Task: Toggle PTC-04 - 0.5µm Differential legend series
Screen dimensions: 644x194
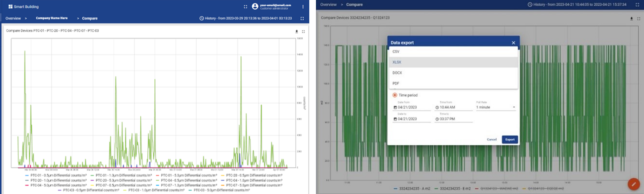Action: pos(186,180)
